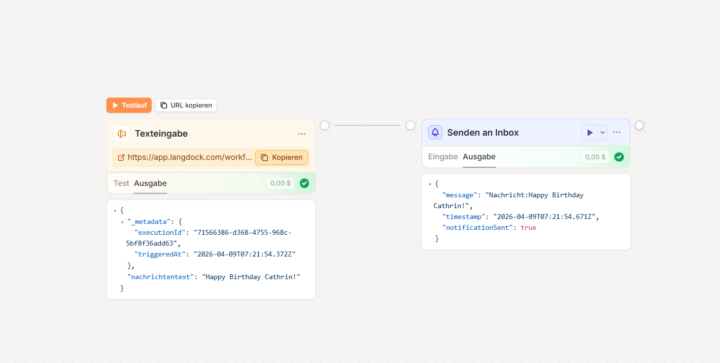Click the "executionId" key text
720x363 pixels.
(160, 232)
